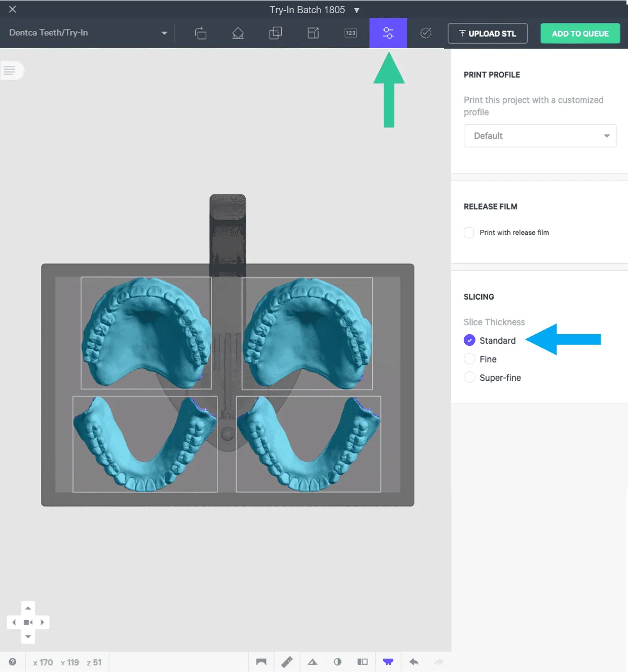Click the triangle mesh view icon

(312, 662)
